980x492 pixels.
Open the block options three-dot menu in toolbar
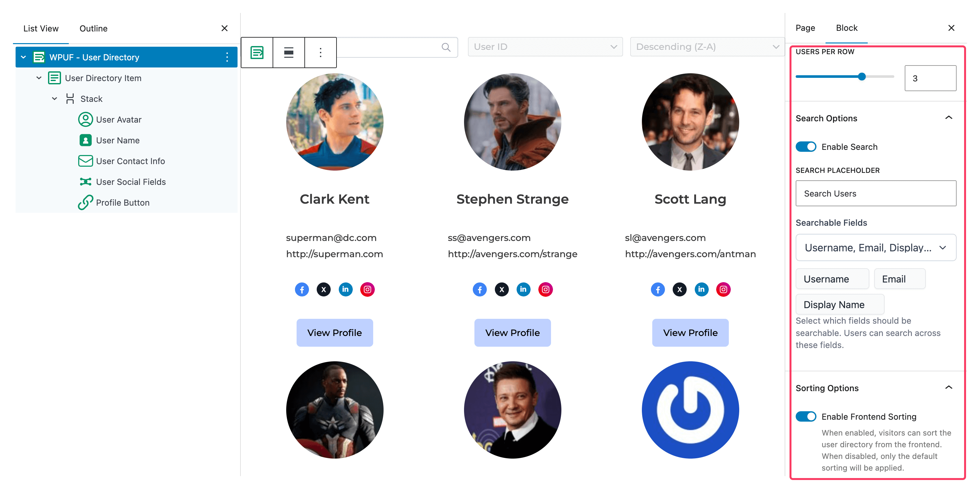320,53
